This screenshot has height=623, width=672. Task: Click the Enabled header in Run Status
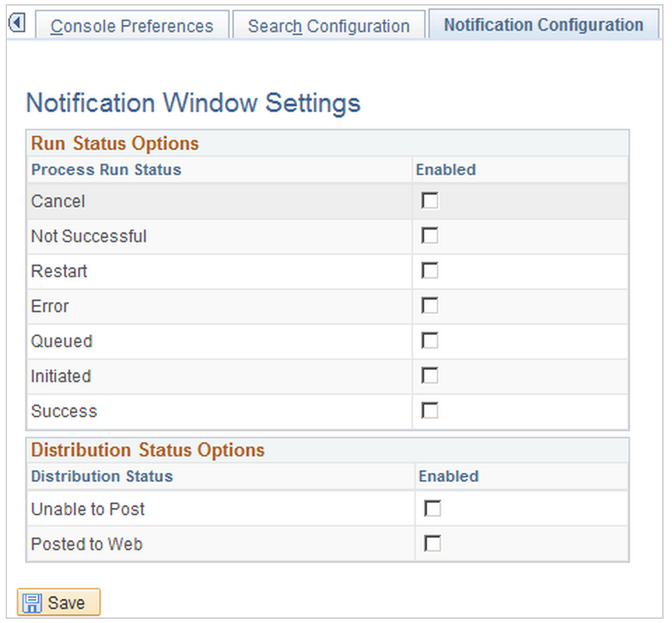tap(446, 169)
